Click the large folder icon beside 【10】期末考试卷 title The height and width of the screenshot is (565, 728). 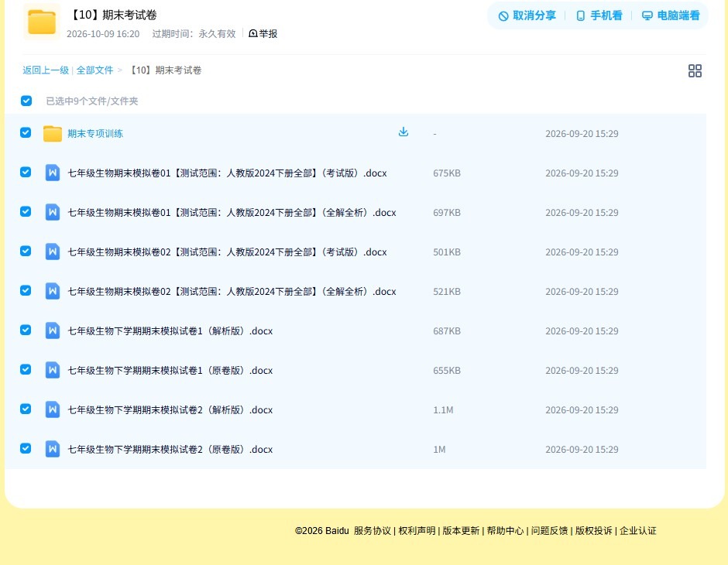pyautogui.click(x=42, y=22)
